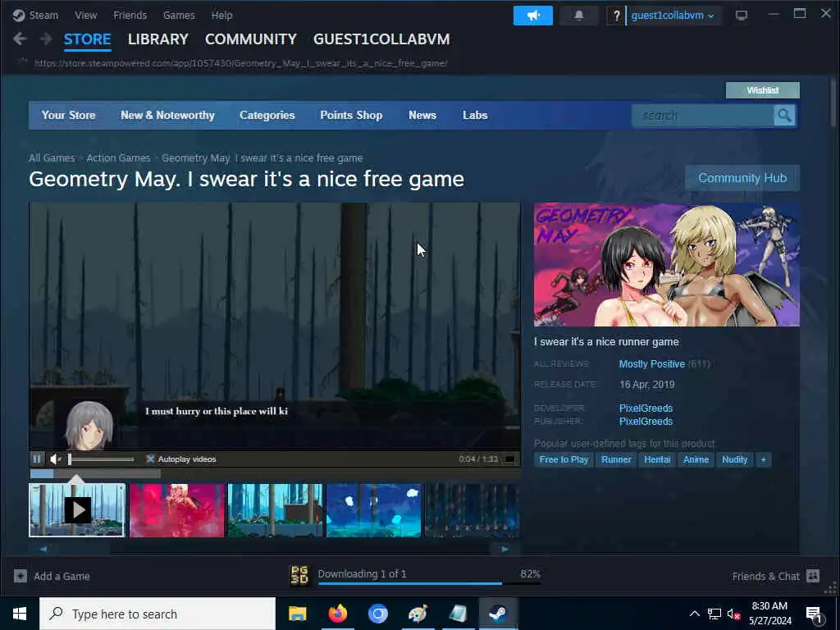This screenshot has width=840, height=630.
Task: Select the red screenshot thumbnail
Action: 177,510
